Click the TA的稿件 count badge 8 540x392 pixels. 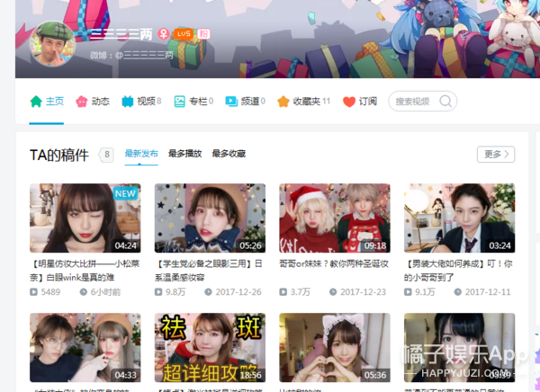tap(106, 155)
